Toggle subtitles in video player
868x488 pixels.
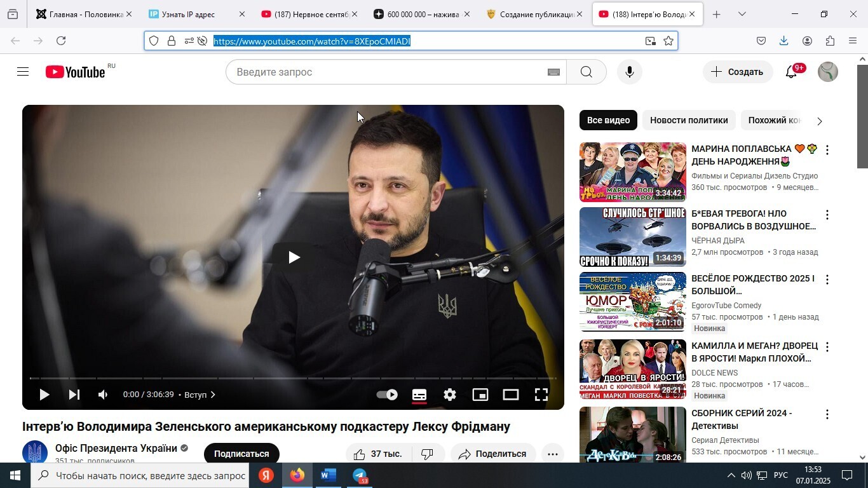click(419, 395)
